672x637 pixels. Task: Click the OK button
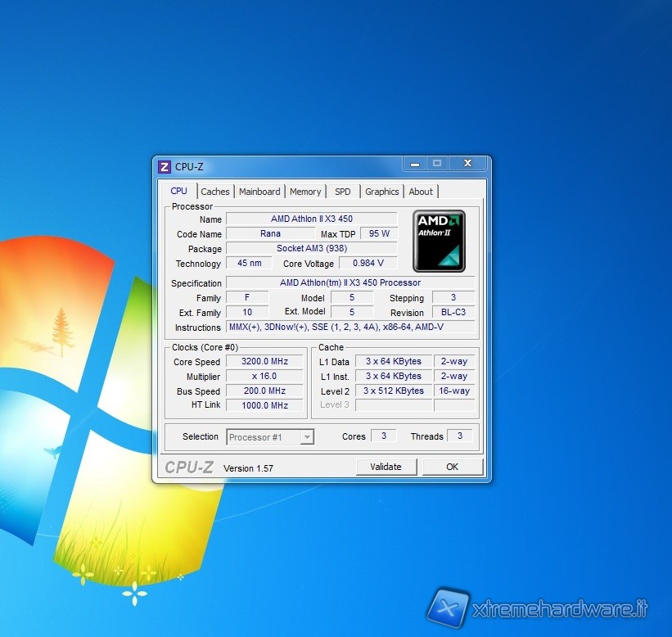tap(452, 467)
